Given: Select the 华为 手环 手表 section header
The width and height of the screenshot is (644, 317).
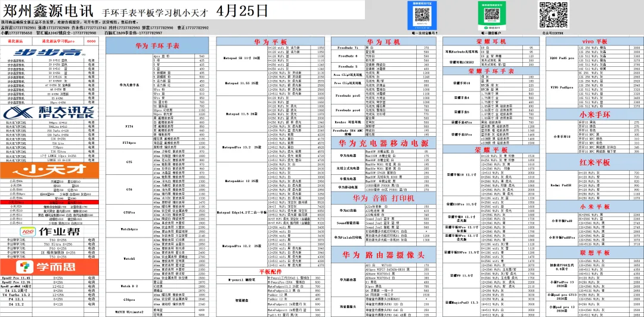Looking at the screenshot, I should 156,46.
